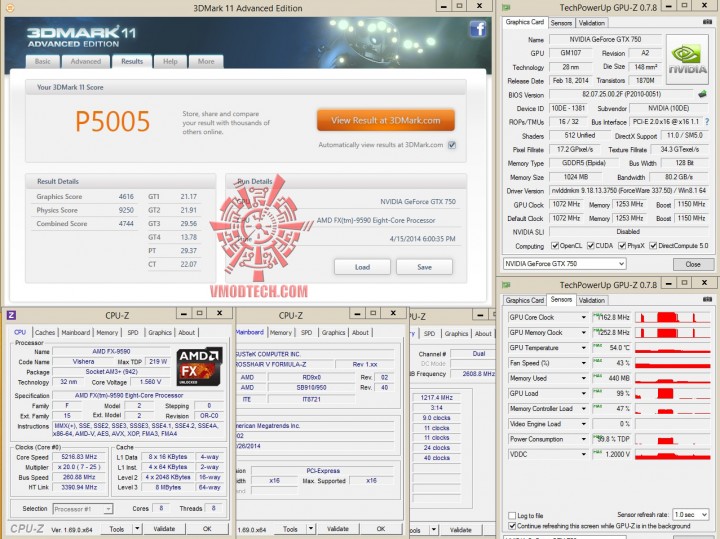Open the Caches tab in first CPU-Z window

click(45, 332)
